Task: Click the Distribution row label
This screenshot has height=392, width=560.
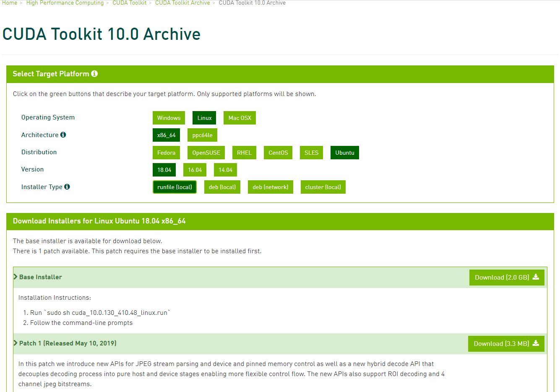Action: click(x=39, y=152)
